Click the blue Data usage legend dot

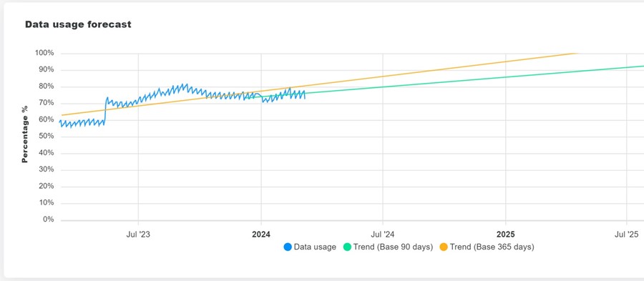click(288, 247)
